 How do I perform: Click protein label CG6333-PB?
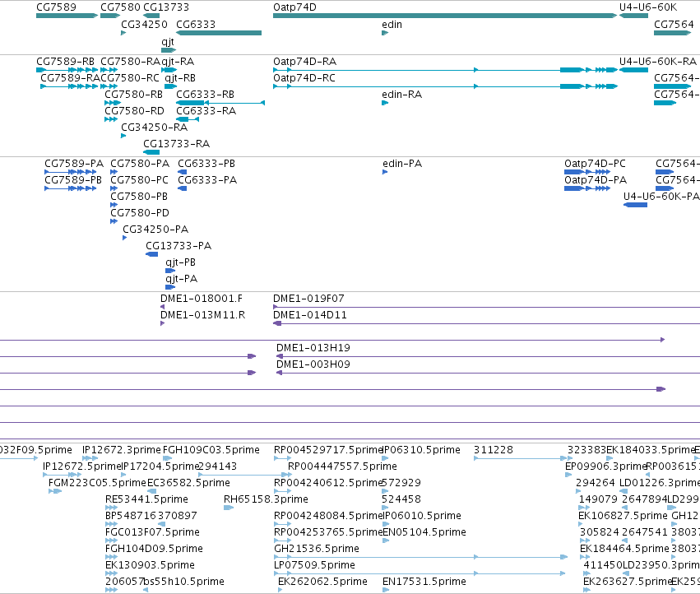click(x=206, y=164)
